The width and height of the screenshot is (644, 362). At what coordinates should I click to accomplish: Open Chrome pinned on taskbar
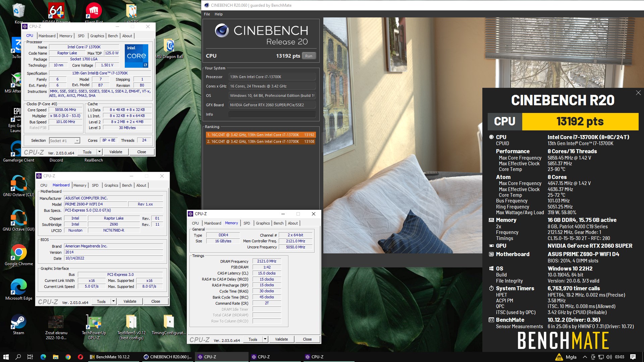pyautogui.click(x=68, y=357)
